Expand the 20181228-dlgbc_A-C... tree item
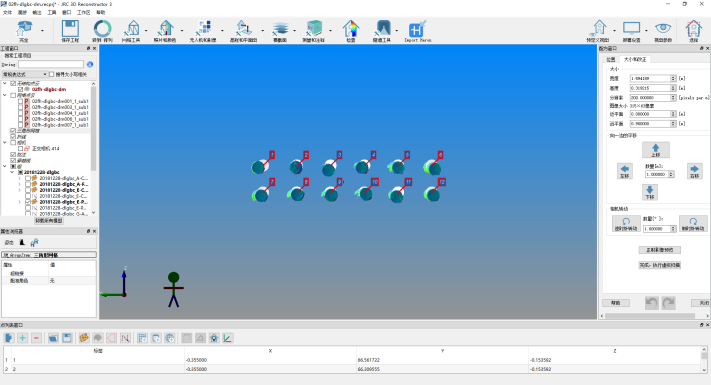The height and width of the screenshot is (385, 711). click(x=19, y=178)
